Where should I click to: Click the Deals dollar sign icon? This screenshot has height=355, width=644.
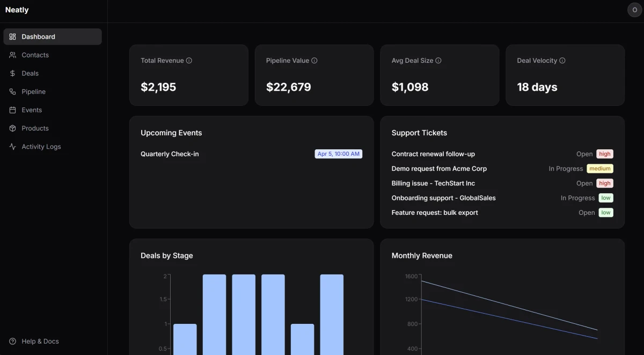tap(12, 73)
